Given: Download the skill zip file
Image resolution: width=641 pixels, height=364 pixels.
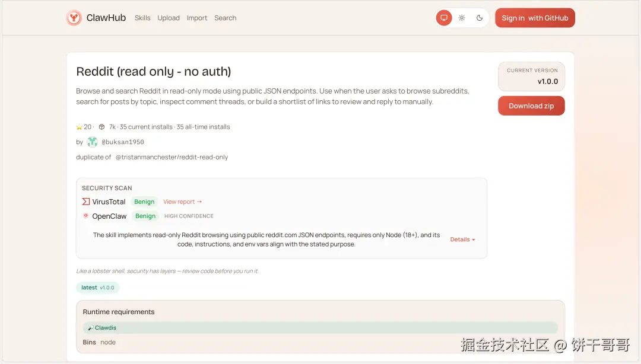Looking at the screenshot, I should coord(531,106).
